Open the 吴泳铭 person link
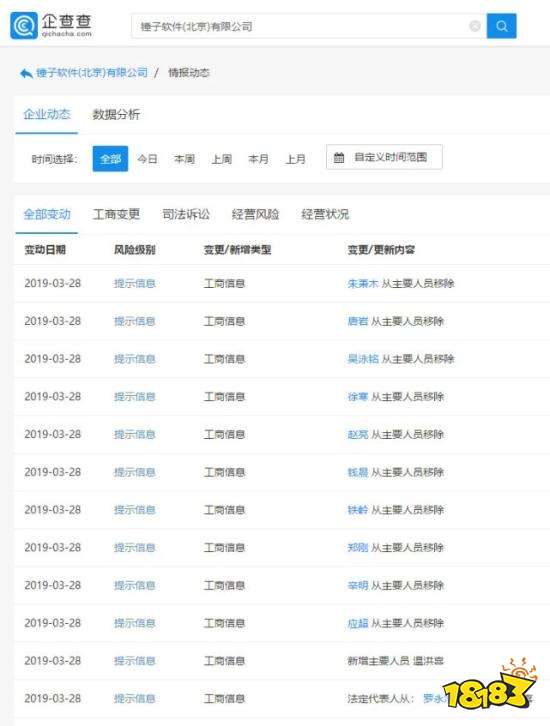 pos(362,359)
